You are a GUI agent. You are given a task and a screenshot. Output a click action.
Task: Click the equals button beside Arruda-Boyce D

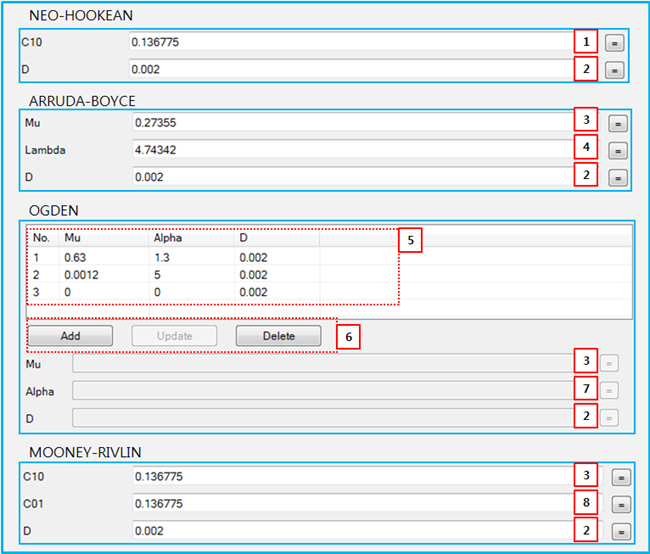click(618, 178)
